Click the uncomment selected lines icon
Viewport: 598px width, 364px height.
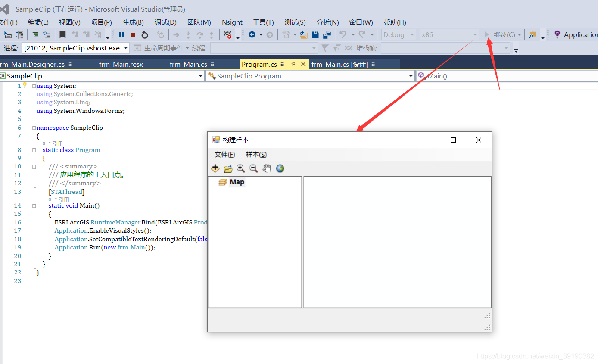click(x=47, y=35)
